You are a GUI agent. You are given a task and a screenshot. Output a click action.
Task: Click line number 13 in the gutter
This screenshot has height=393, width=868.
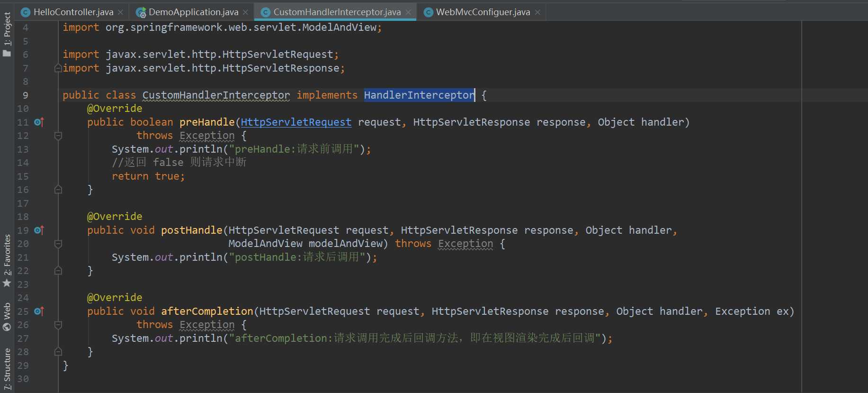coord(23,149)
